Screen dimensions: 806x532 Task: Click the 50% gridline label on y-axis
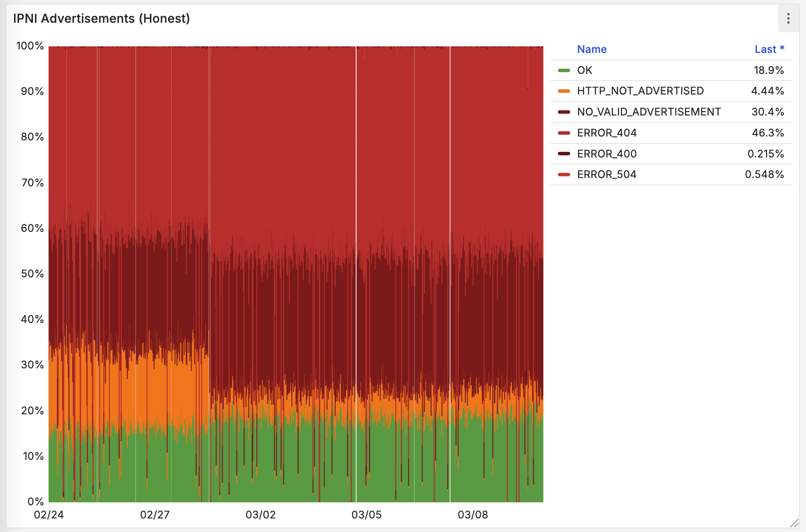[x=32, y=274]
